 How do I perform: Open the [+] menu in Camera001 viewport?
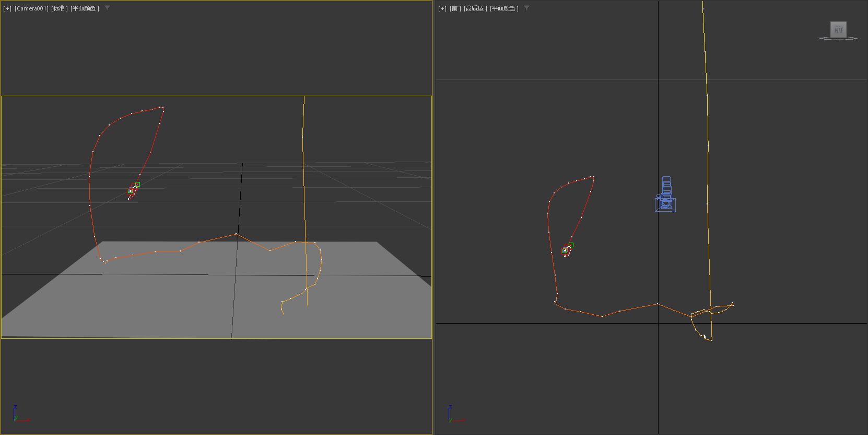coord(7,8)
